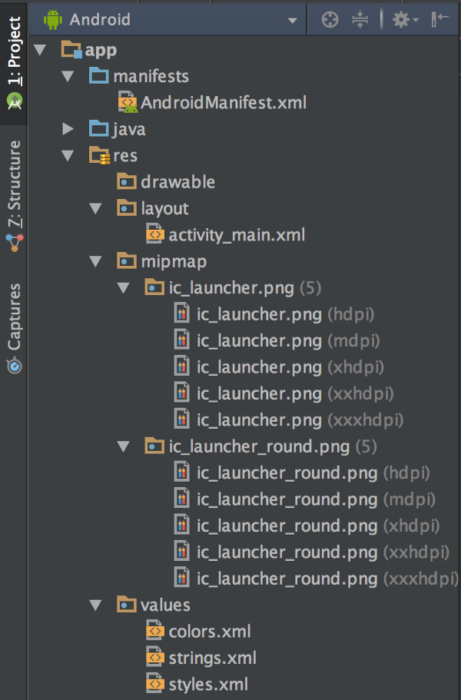Collapse the manifests folder
The width and height of the screenshot is (461, 700).
(x=68, y=76)
